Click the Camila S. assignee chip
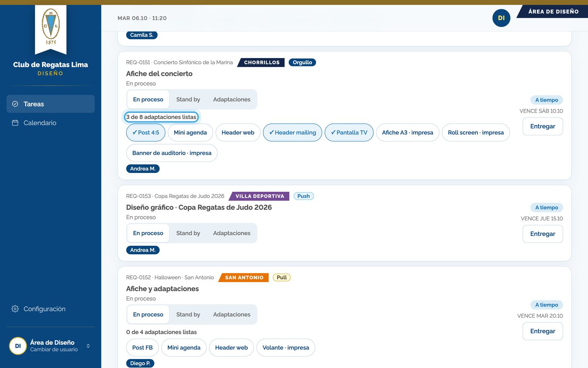 142,35
